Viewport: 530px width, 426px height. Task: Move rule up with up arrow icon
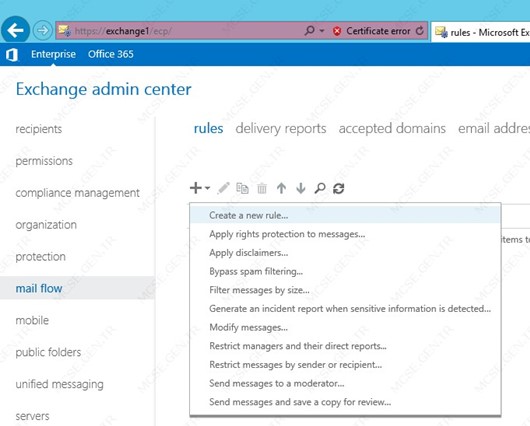point(281,188)
